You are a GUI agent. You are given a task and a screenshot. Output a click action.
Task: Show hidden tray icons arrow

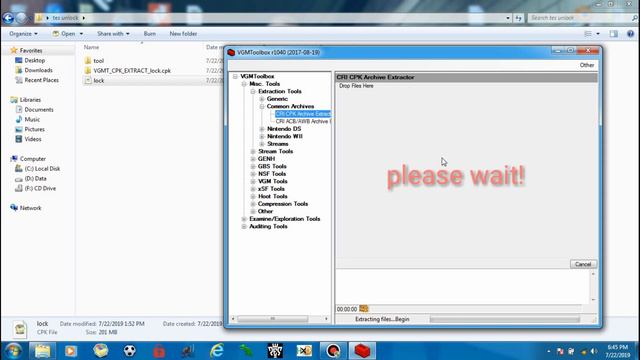coord(549,351)
